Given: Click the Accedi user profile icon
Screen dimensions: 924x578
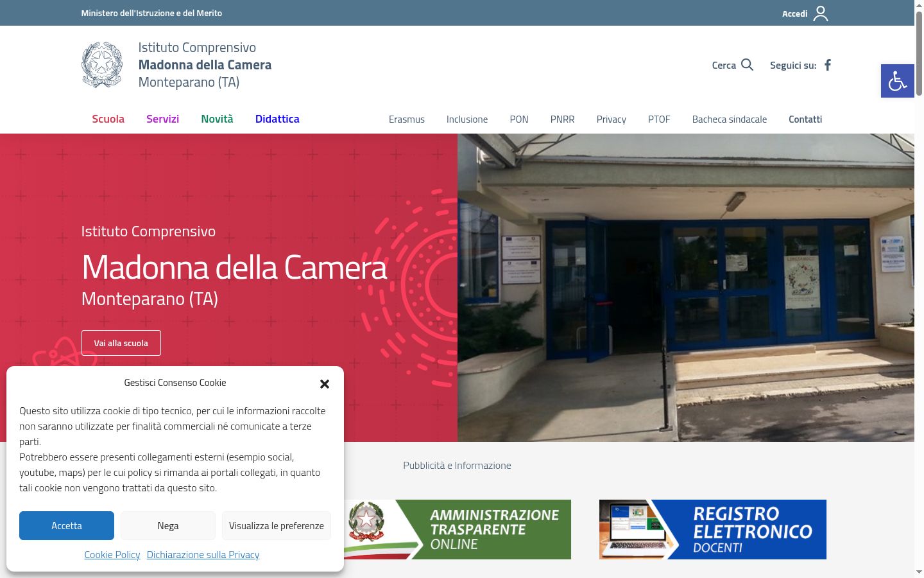Looking at the screenshot, I should [821, 13].
